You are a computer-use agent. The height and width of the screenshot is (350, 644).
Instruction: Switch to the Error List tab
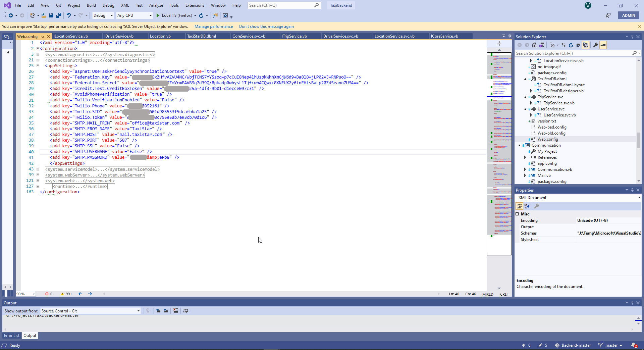tap(12, 336)
